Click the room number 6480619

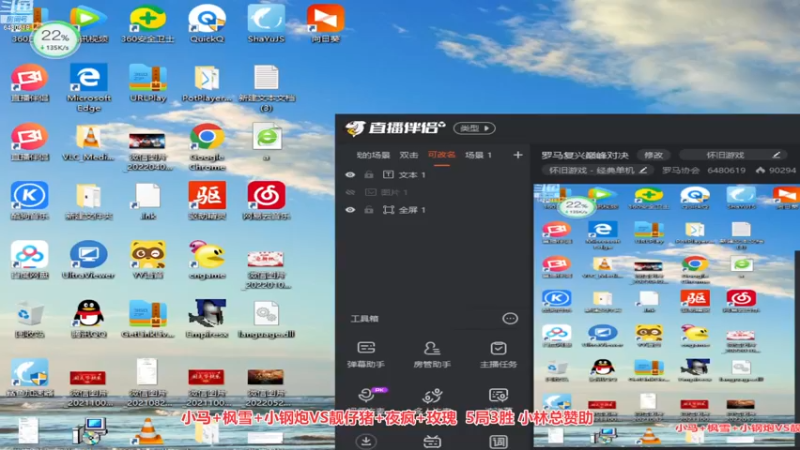(727, 170)
